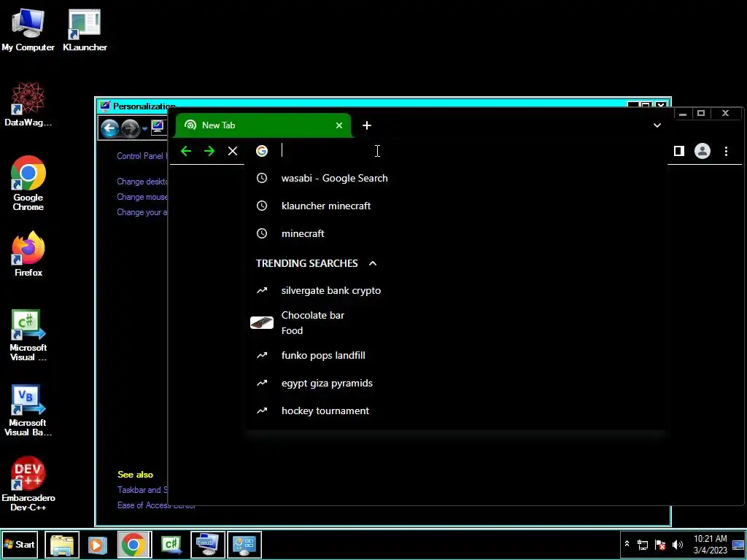Click the Personalization window title icon

tap(105, 106)
